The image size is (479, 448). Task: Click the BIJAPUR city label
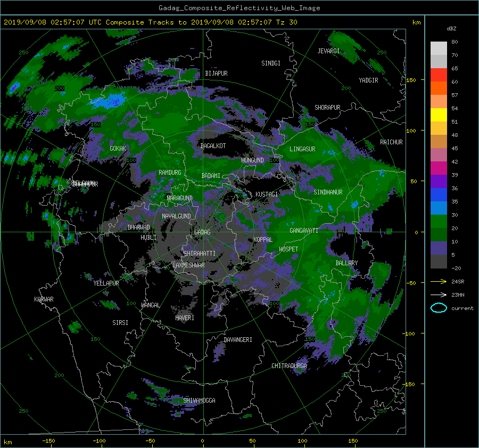[x=216, y=74]
